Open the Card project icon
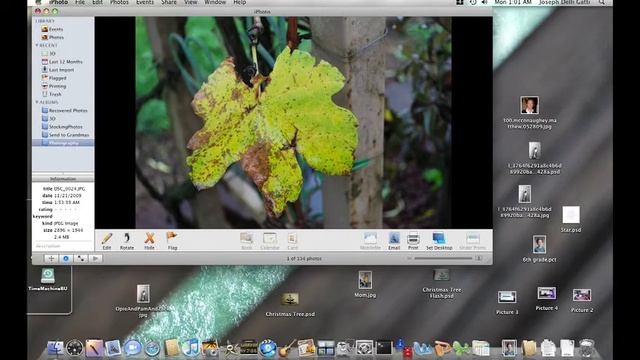 (x=293, y=241)
